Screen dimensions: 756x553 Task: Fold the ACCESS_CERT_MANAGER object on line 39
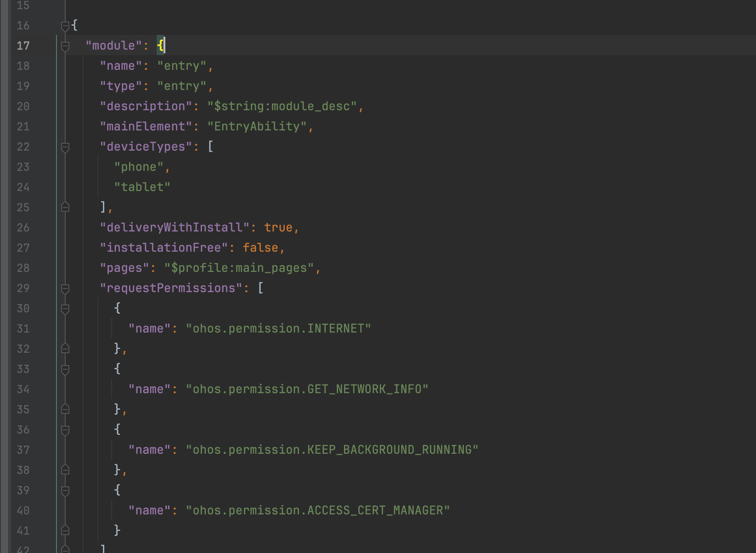coord(65,491)
